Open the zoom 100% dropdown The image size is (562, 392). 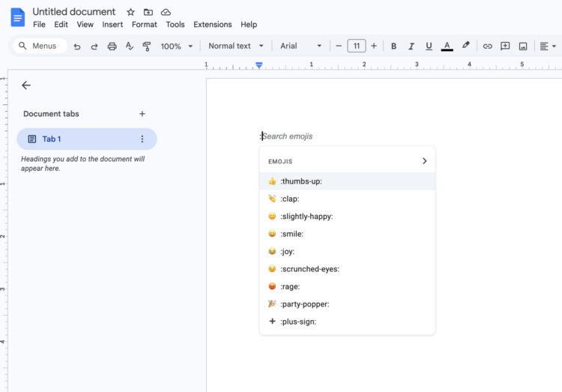point(176,46)
